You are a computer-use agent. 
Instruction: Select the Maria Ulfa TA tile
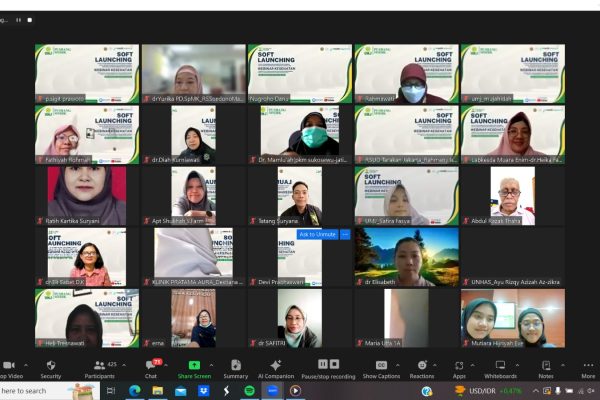click(x=406, y=318)
